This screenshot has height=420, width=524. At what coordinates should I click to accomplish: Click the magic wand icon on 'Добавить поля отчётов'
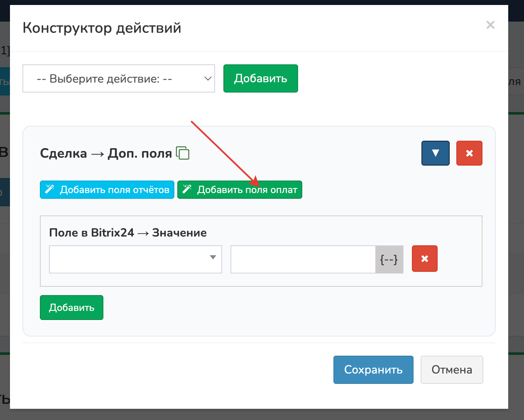coord(50,190)
